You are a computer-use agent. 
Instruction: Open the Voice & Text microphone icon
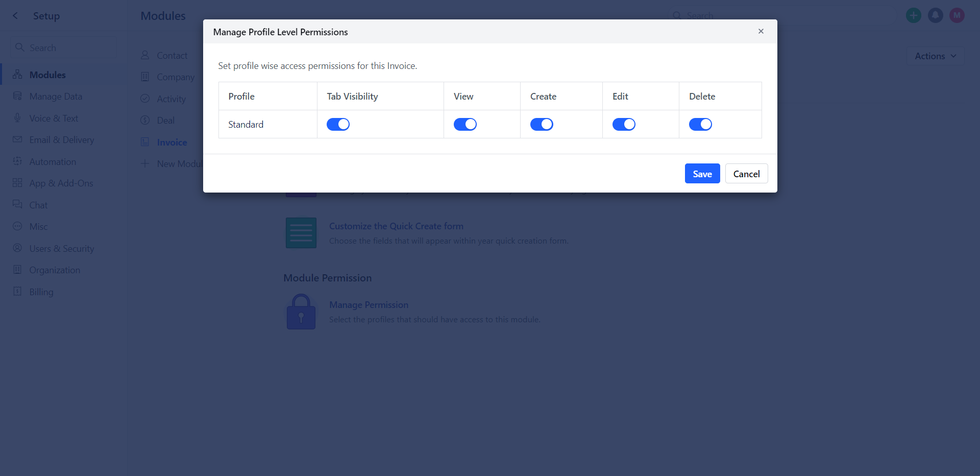[x=17, y=118]
